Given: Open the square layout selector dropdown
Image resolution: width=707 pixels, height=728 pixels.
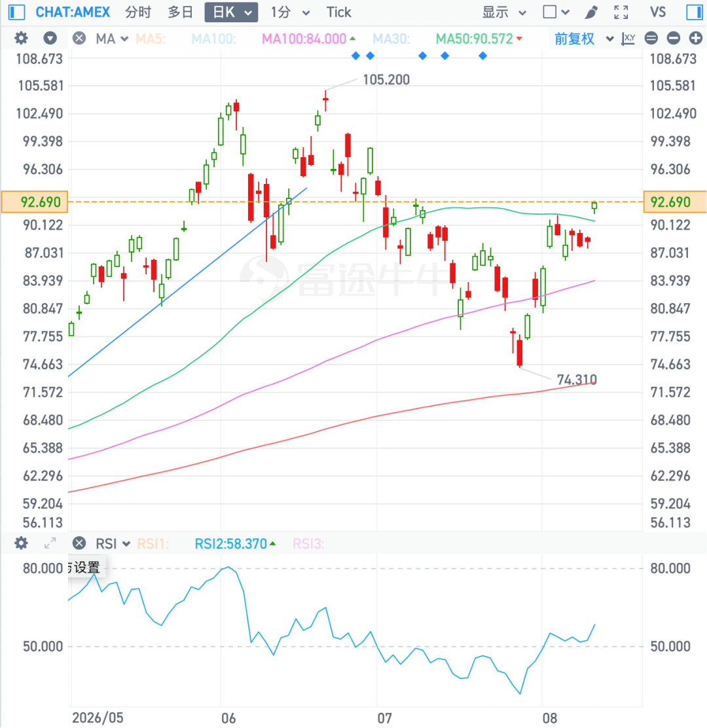Looking at the screenshot, I should 556,12.
